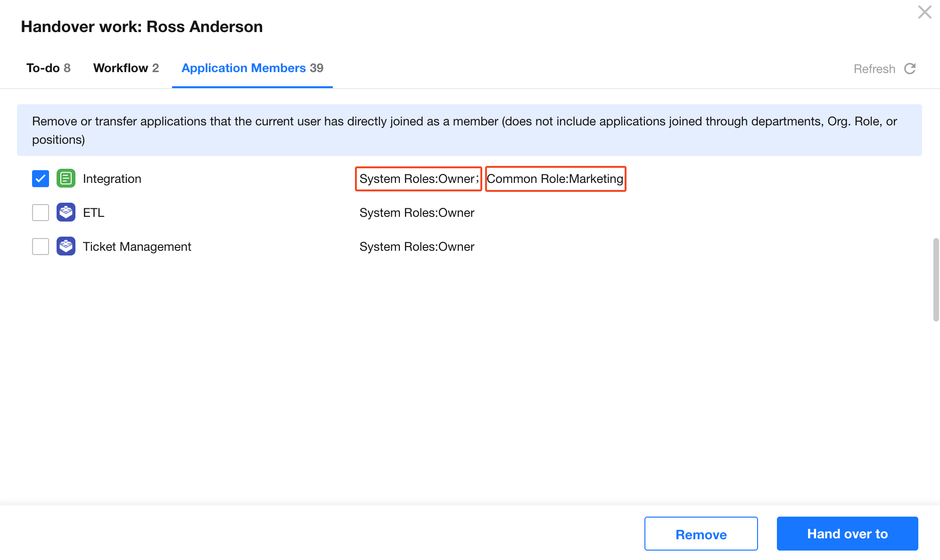Click the ETL application name
Image resolution: width=940 pixels, height=560 pixels.
(x=94, y=213)
